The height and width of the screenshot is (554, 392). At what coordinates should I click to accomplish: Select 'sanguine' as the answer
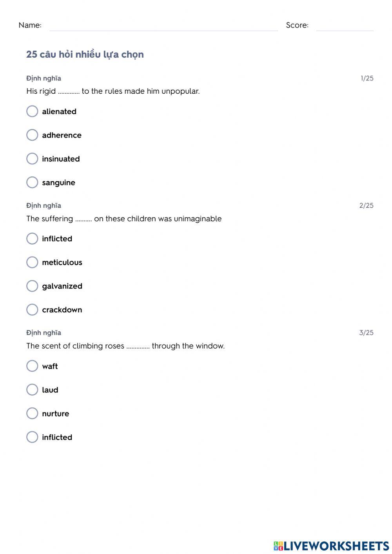[x=32, y=182]
